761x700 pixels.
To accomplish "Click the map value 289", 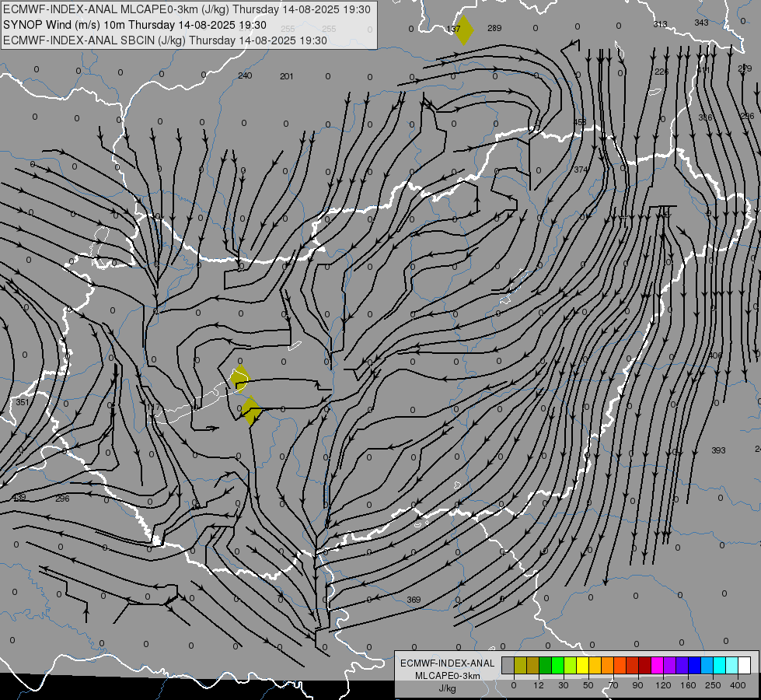I will click(494, 28).
